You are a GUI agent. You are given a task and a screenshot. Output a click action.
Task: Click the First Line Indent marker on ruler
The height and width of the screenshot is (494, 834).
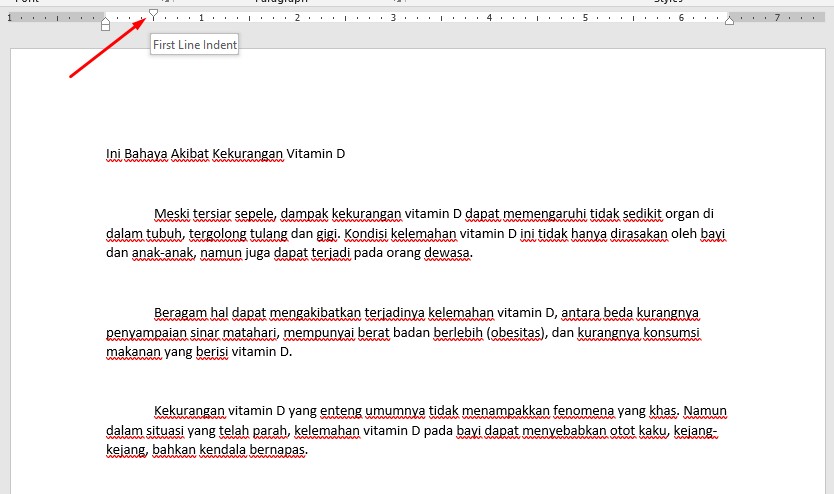point(153,14)
